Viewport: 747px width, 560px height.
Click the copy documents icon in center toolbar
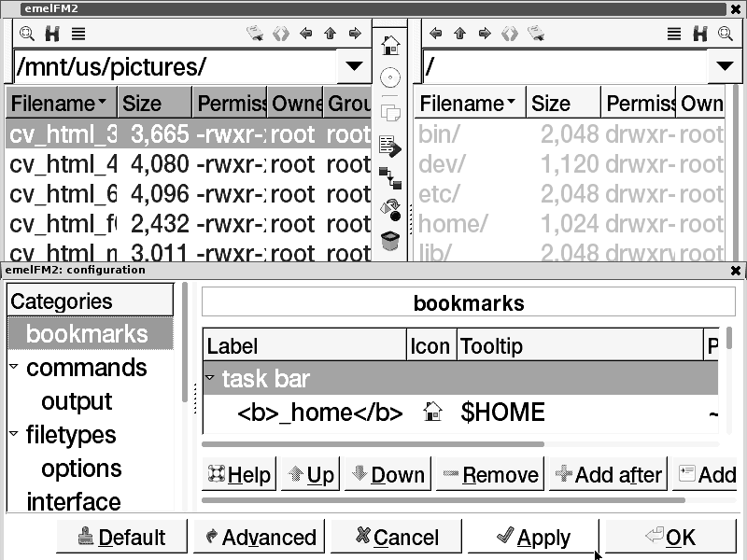click(x=390, y=112)
